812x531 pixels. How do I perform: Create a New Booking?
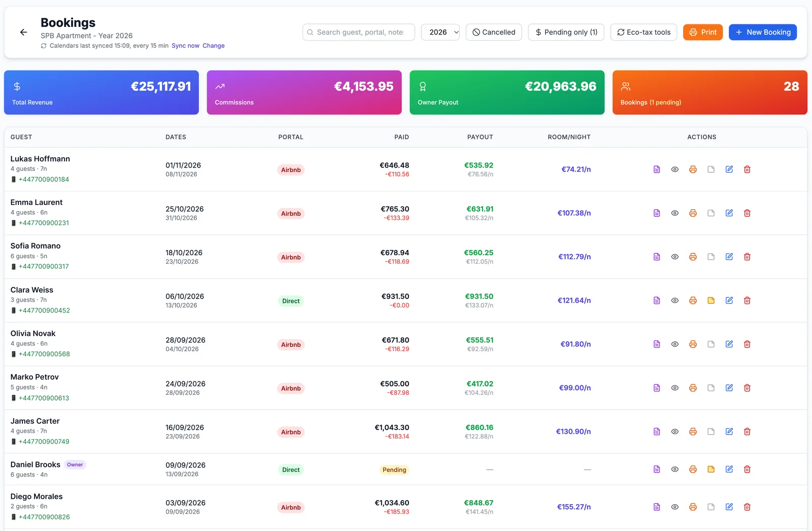pos(763,32)
